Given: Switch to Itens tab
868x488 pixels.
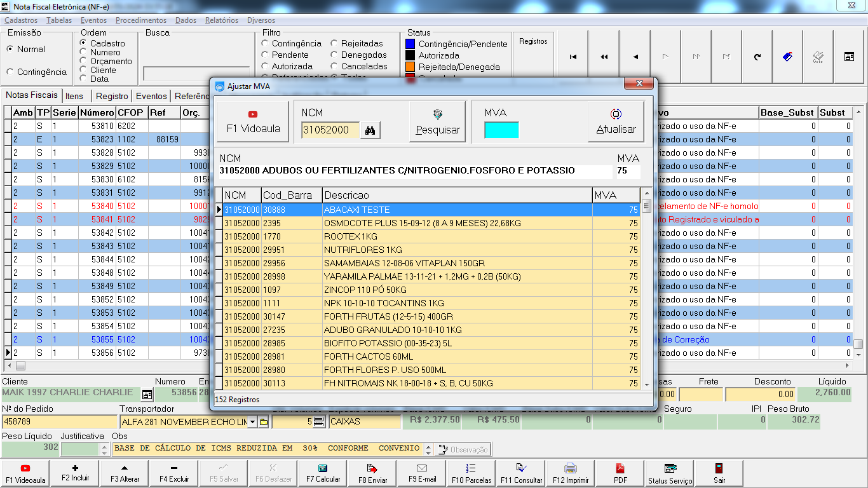Looking at the screenshot, I should 74,96.
